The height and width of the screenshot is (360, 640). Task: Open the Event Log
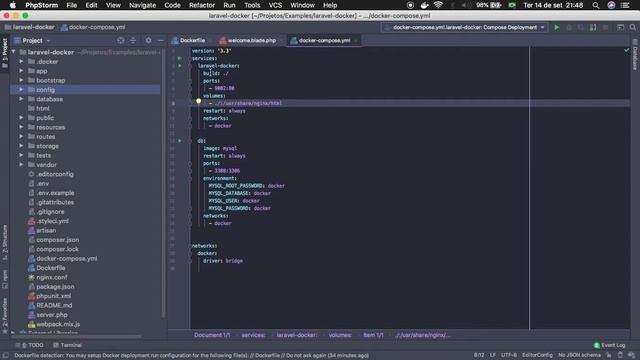point(609,345)
